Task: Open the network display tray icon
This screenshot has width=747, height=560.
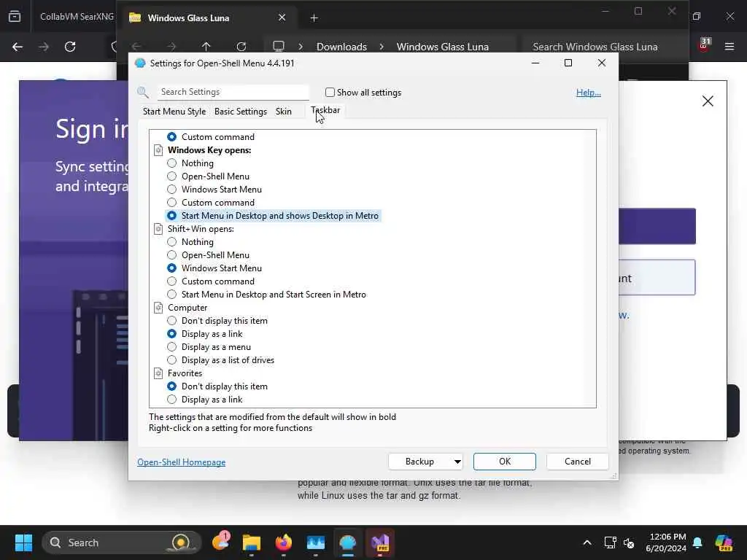Action: pos(610,542)
